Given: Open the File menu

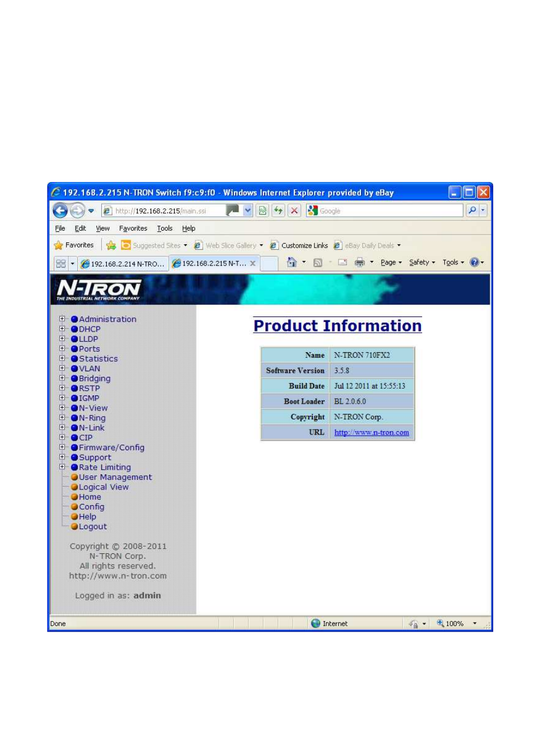Looking at the screenshot, I should [60, 228].
